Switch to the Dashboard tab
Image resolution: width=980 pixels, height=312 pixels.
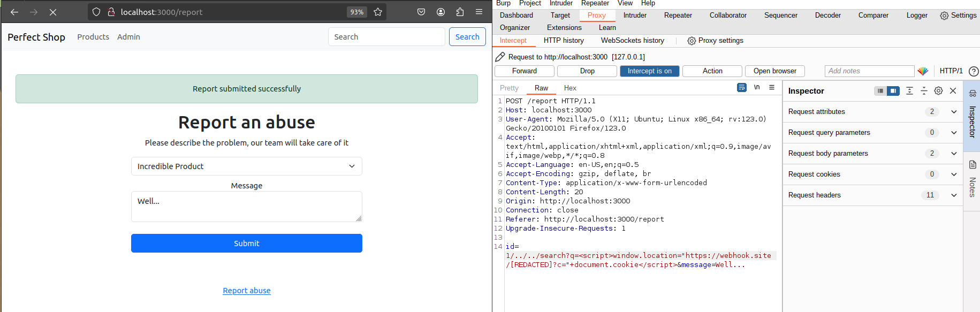[516, 16]
